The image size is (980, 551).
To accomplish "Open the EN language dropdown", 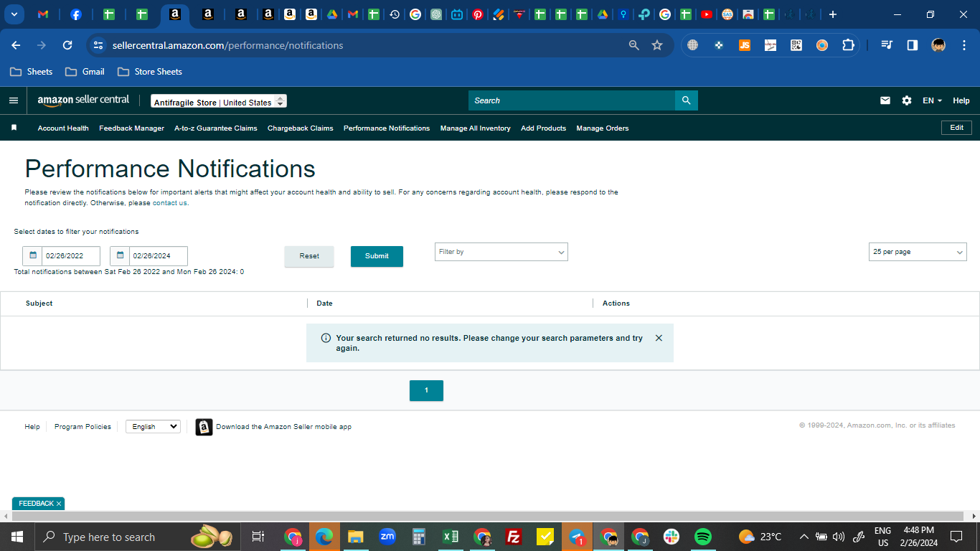I will [x=932, y=100].
